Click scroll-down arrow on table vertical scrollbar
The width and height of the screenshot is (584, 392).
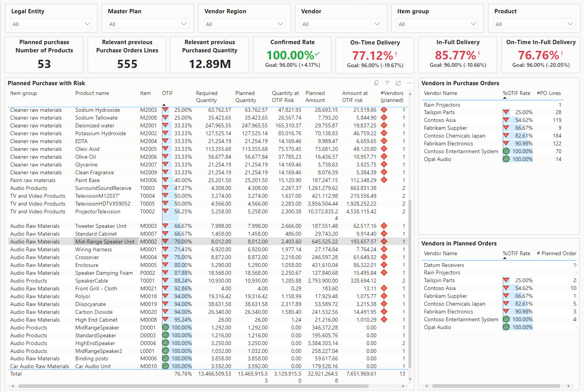coord(410,379)
